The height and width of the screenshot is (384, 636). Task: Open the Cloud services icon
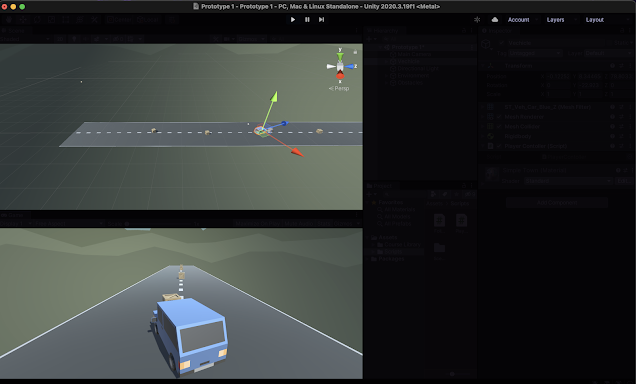[495, 19]
